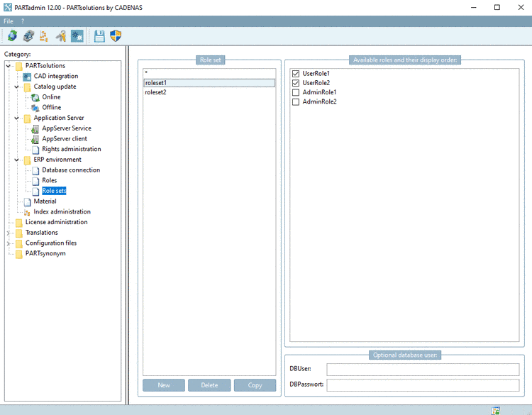The width and height of the screenshot is (532, 415).
Task: Collapse the Catalog update tree node
Action: click(16, 87)
